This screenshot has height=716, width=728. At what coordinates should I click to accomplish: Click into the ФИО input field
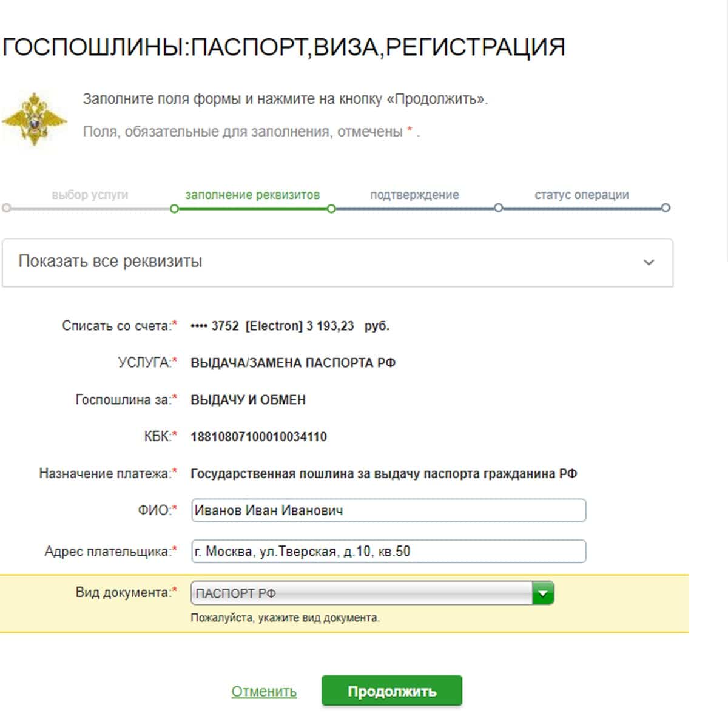point(388,510)
